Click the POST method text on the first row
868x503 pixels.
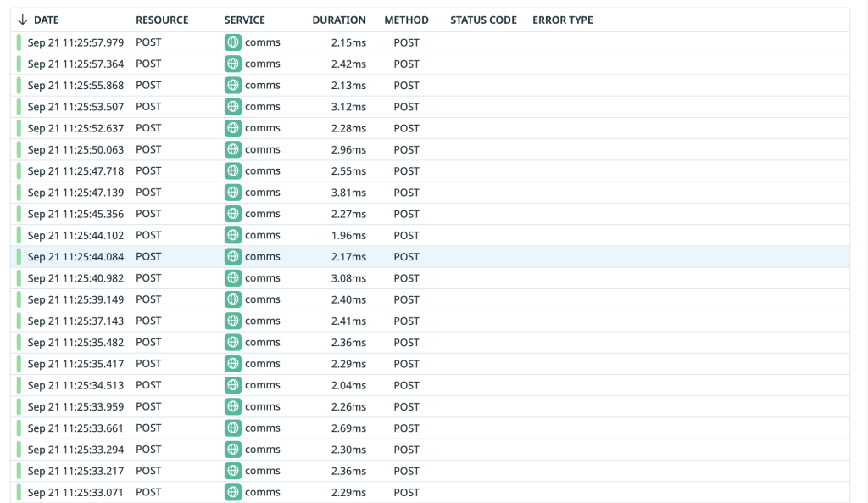(x=406, y=42)
